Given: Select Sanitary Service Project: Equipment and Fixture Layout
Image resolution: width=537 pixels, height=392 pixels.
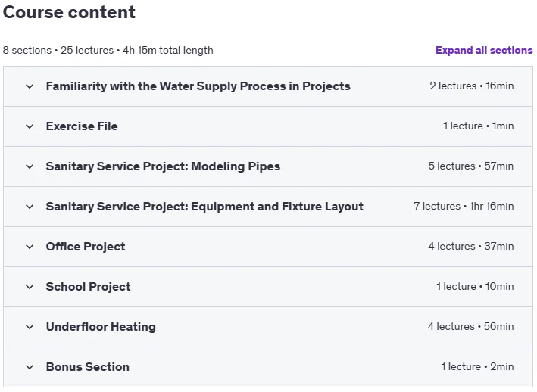Looking at the screenshot, I should pos(204,207).
